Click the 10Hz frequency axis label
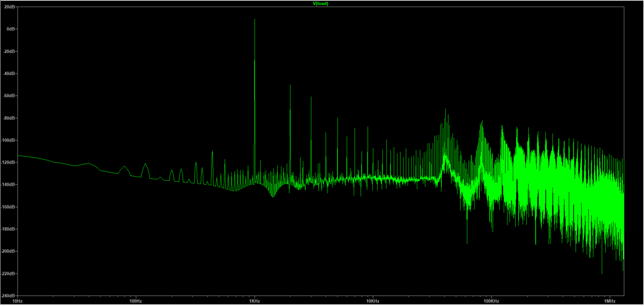 coord(17,301)
